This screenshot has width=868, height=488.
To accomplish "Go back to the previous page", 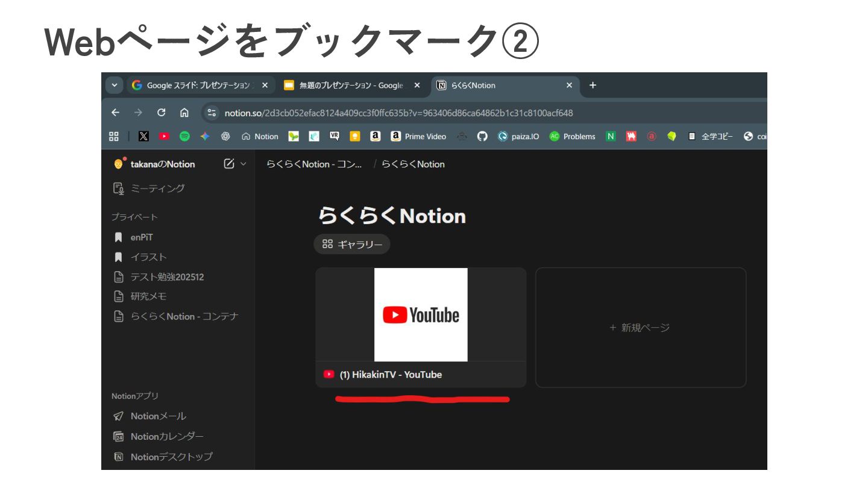I will pos(115,113).
